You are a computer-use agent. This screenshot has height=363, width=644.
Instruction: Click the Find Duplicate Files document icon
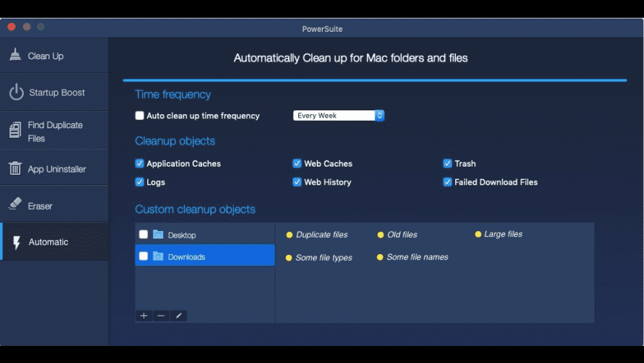point(16,130)
